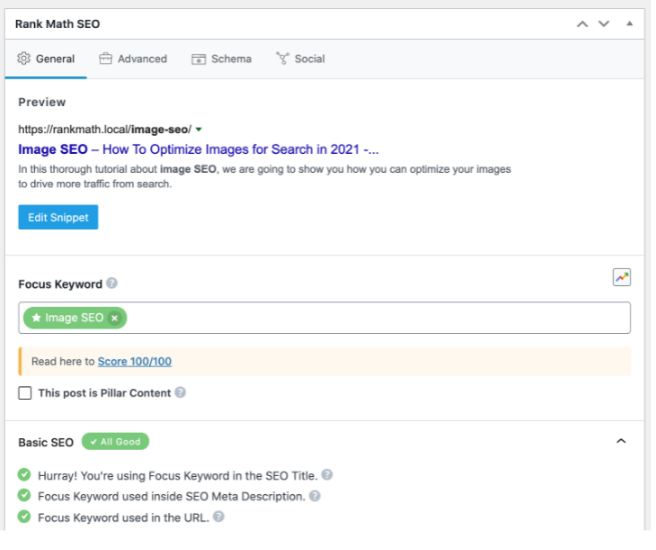Click green check beside SEO Title result
656x550 pixels.
(x=24, y=475)
